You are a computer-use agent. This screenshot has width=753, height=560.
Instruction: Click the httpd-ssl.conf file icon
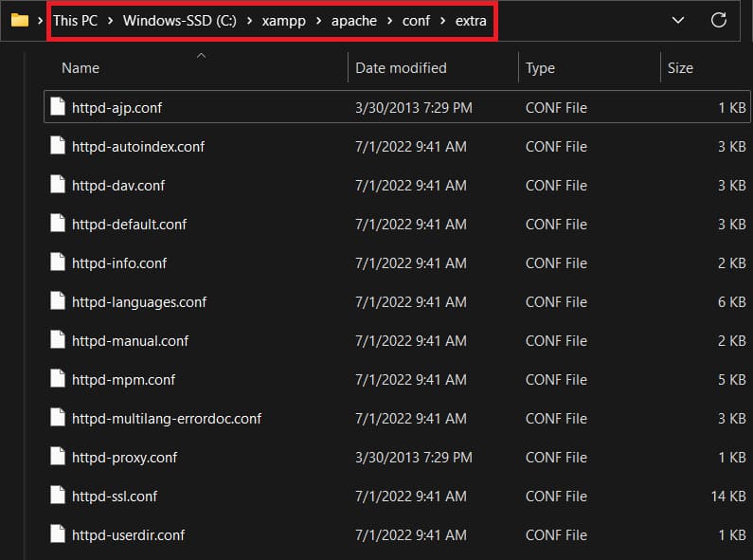(58, 496)
